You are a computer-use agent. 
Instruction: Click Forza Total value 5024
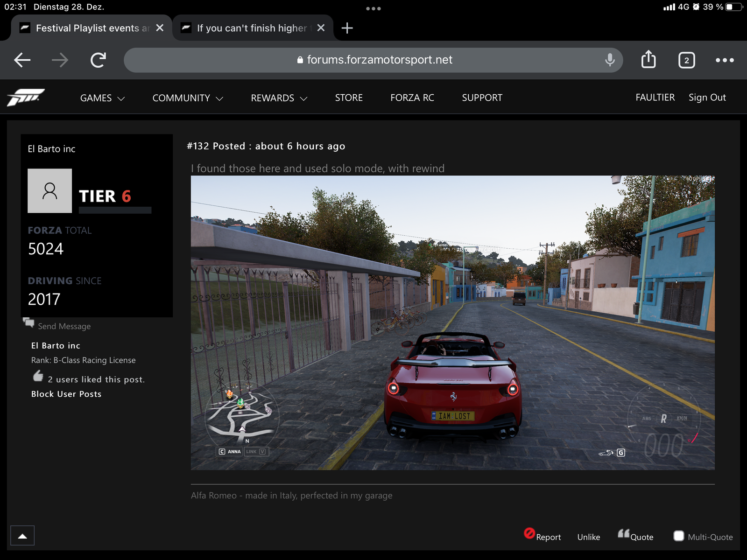pos(46,249)
